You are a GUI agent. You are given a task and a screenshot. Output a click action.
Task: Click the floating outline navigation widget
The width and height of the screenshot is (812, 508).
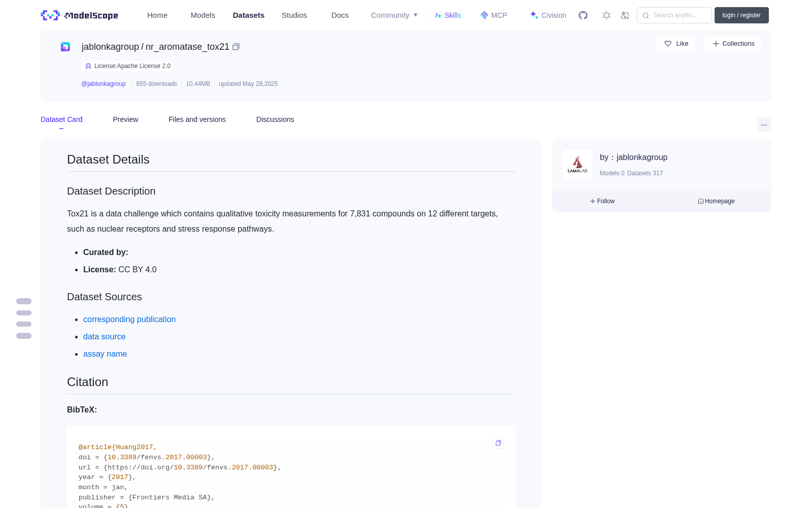point(24,319)
